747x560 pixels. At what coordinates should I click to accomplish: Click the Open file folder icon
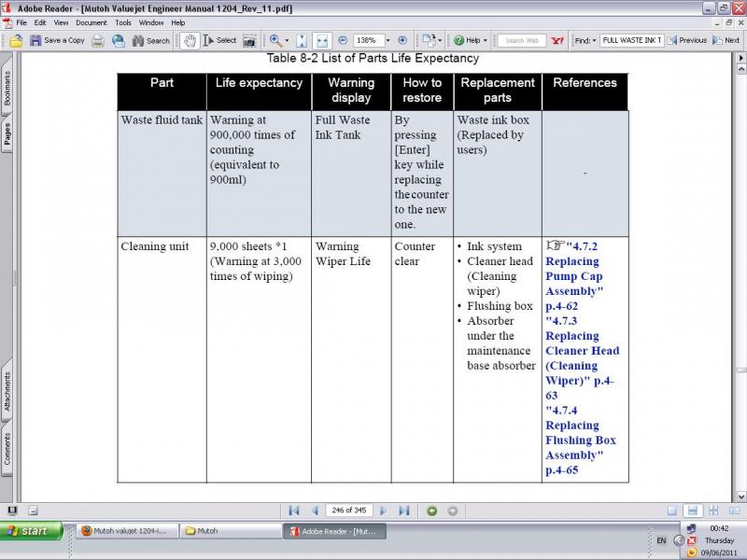tap(16, 40)
